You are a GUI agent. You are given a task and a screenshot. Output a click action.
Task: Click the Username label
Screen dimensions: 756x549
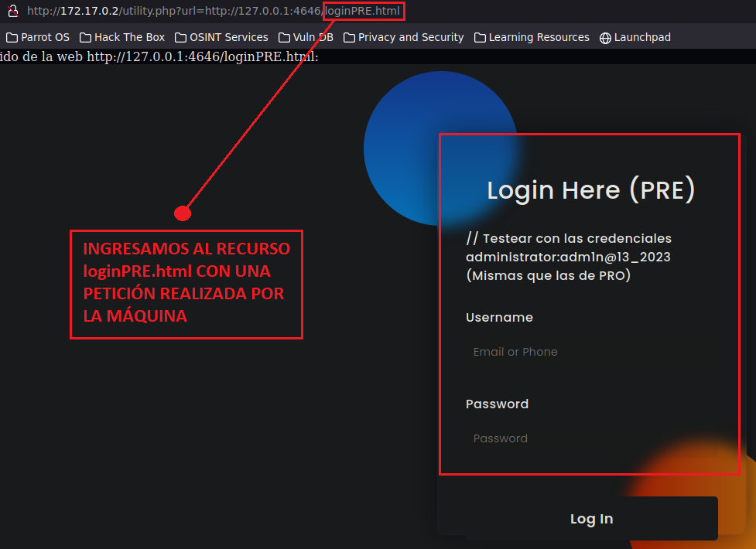(x=499, y=317)
